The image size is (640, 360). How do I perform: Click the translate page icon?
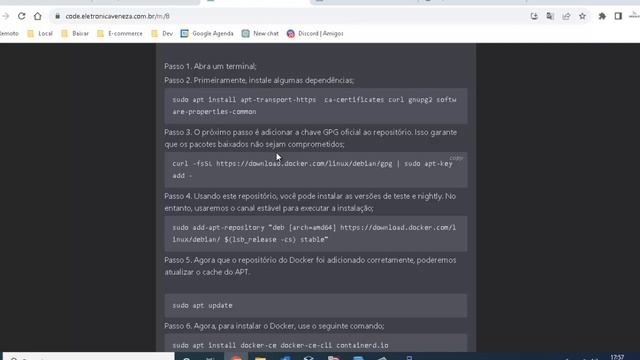[x=550, y=16]
